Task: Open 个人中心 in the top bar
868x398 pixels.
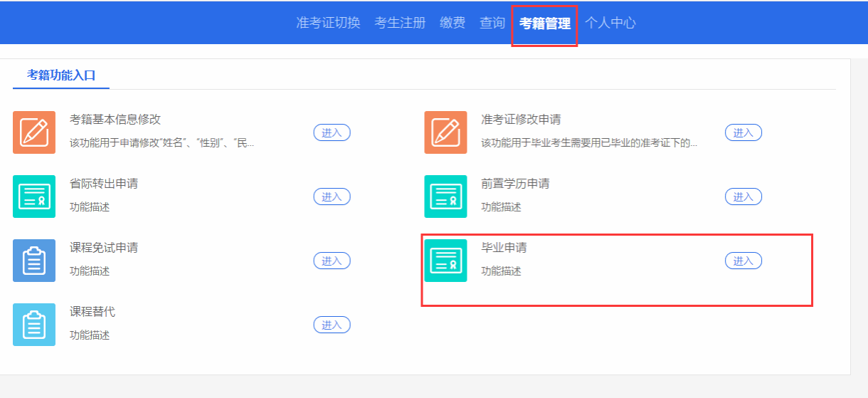Action: (x=610, y=23)
